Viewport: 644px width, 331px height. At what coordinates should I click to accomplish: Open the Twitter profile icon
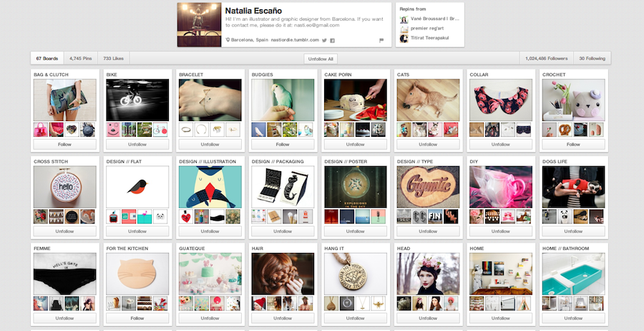[324, 40]
